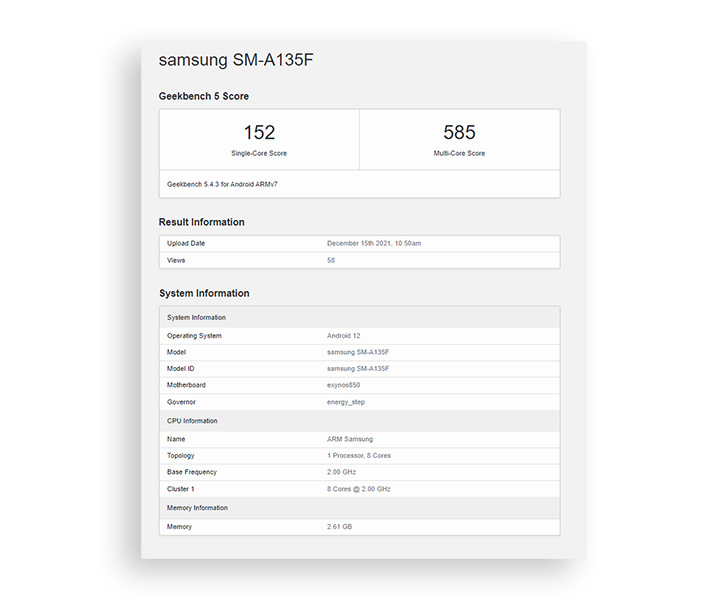Select the 2.61 GB memory value
This screenshot has height=600, width=728.
(339, 527)
